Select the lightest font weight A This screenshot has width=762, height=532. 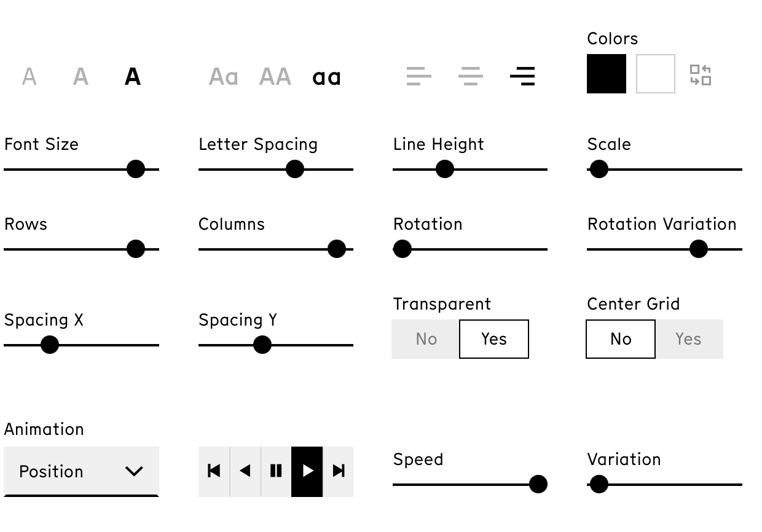tap(29, 77)
